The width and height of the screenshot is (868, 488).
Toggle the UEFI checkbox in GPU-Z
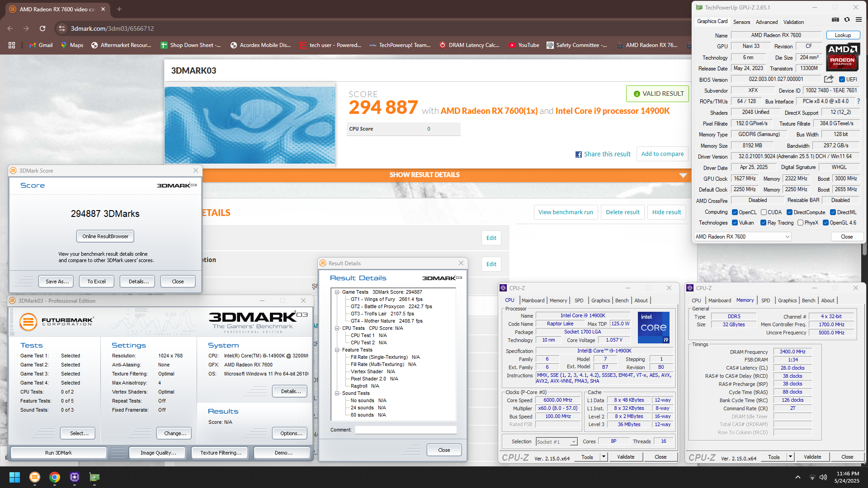[x=842, y=80]
